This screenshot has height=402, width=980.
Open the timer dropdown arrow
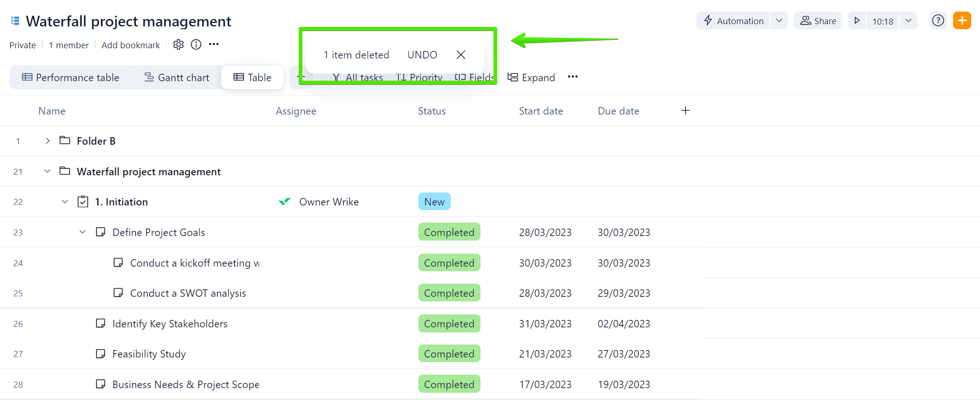pos(909,21)
